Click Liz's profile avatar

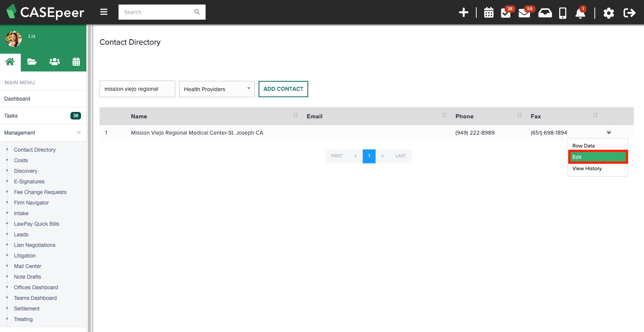coord(14,39)
